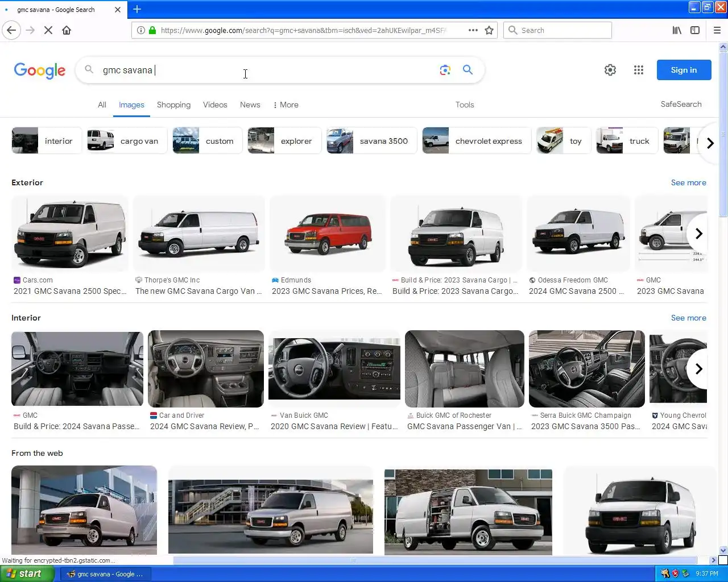Open the Car and Driver interior thumbnail

tap(206, 369)
